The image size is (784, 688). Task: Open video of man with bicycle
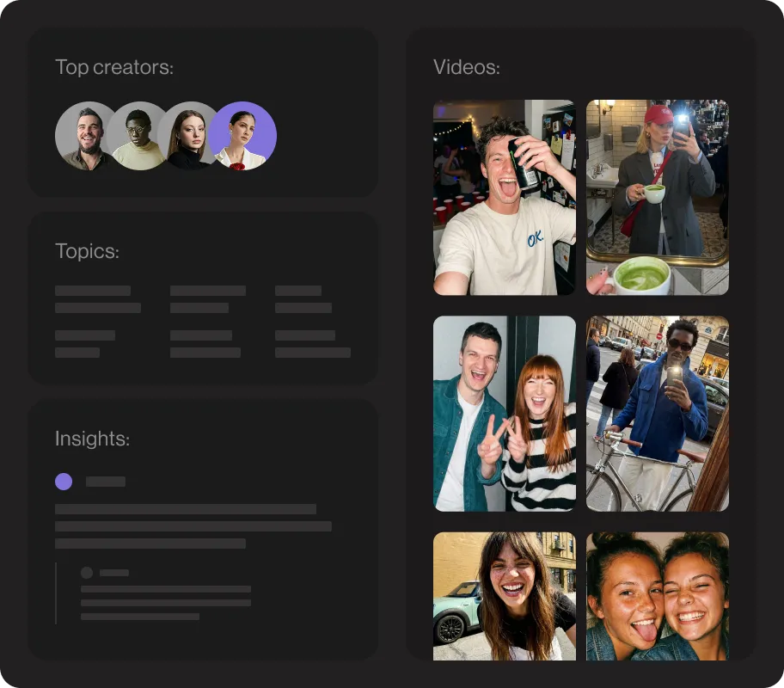pos(658,414)
